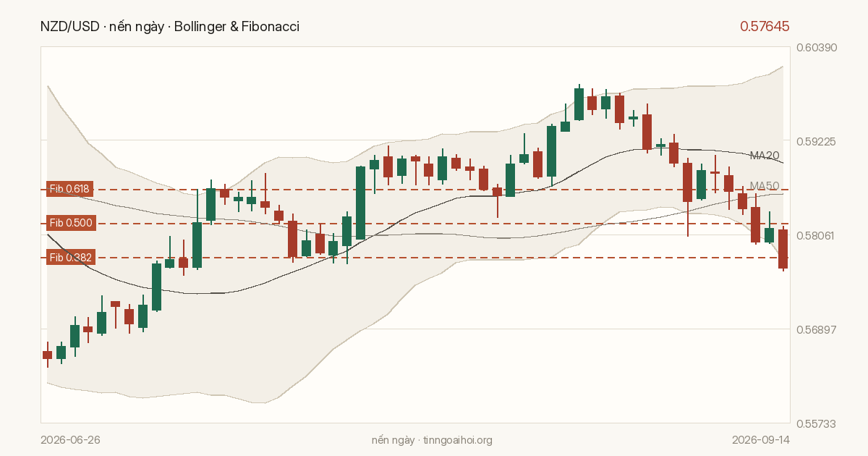Click the 0.58061 price axis label
868x456 pixels.
(x=817, y=235)
